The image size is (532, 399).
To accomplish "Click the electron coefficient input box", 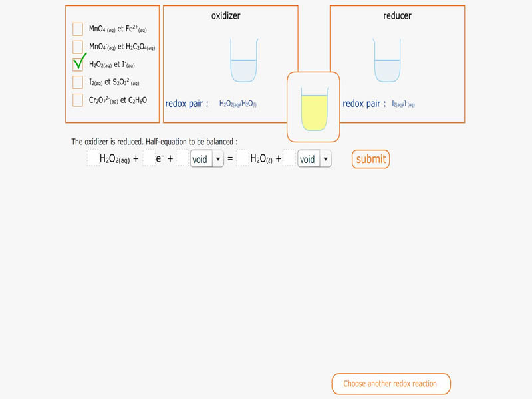I will pos(149,158).
